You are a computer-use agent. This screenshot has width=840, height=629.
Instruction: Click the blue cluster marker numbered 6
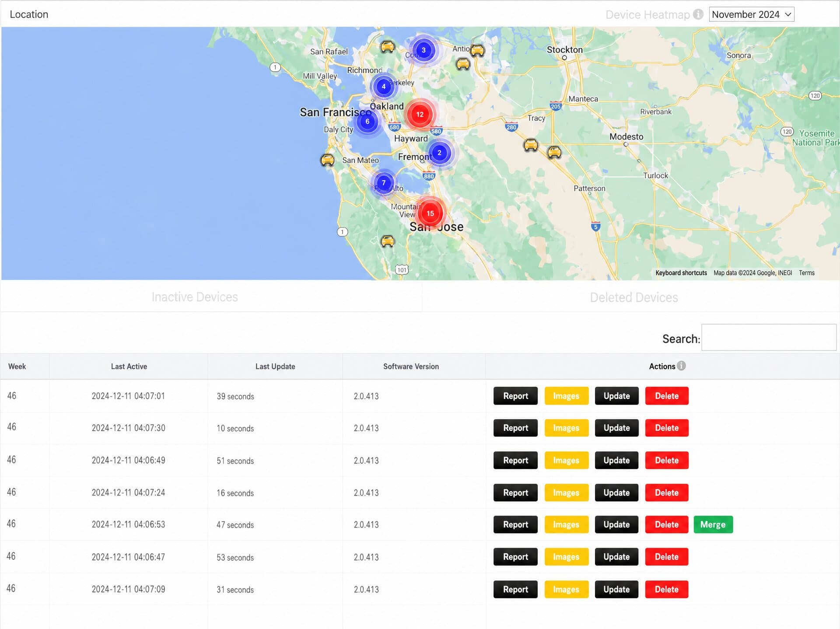tap(367, 122)
